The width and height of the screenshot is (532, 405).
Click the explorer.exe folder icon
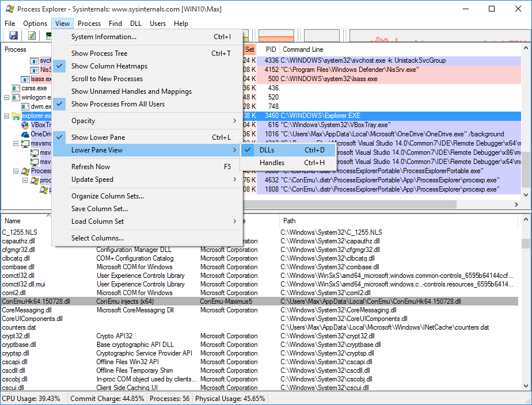click(x=16, y=116)
